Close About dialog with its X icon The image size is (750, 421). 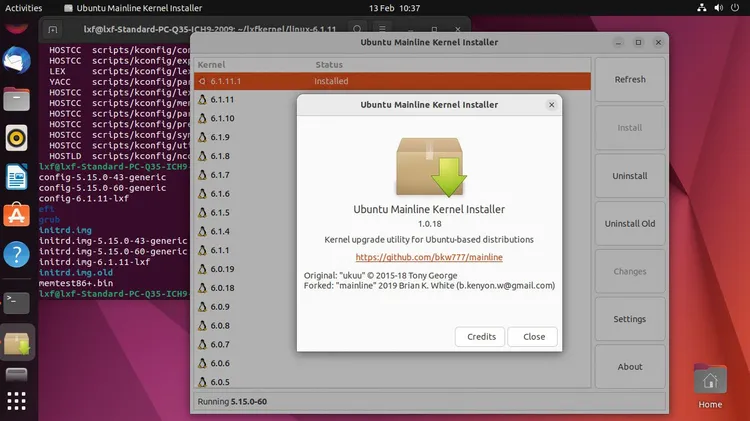tap(551, 105)
